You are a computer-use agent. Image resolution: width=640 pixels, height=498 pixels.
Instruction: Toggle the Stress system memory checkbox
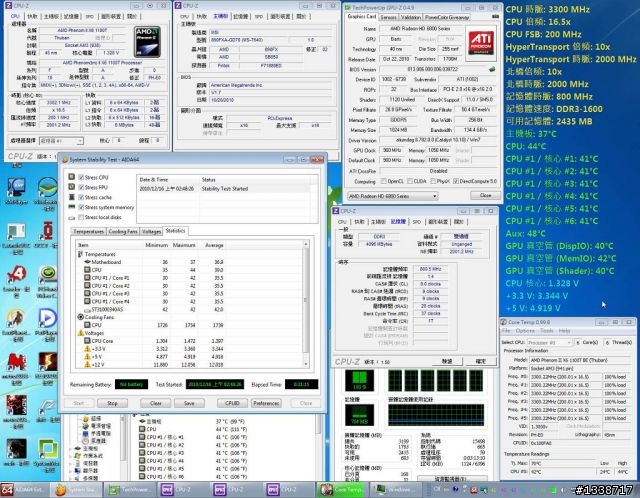pyautogui.click(x=81, y=207)
